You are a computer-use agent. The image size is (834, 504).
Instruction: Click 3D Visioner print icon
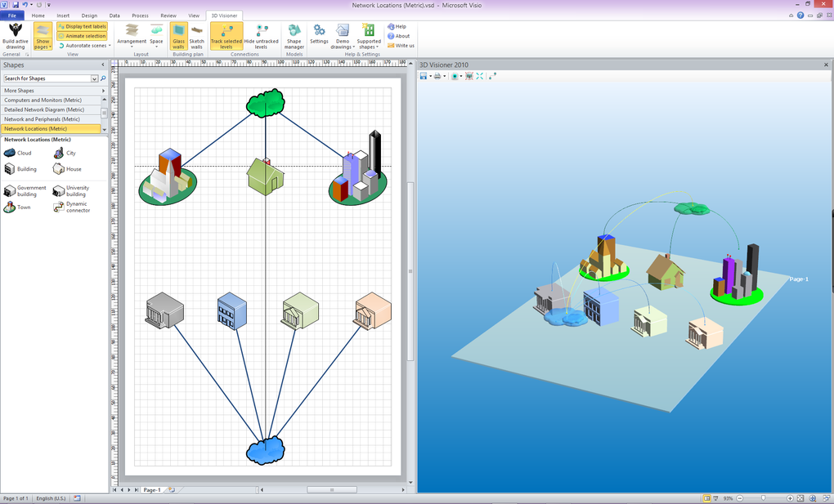437,76
